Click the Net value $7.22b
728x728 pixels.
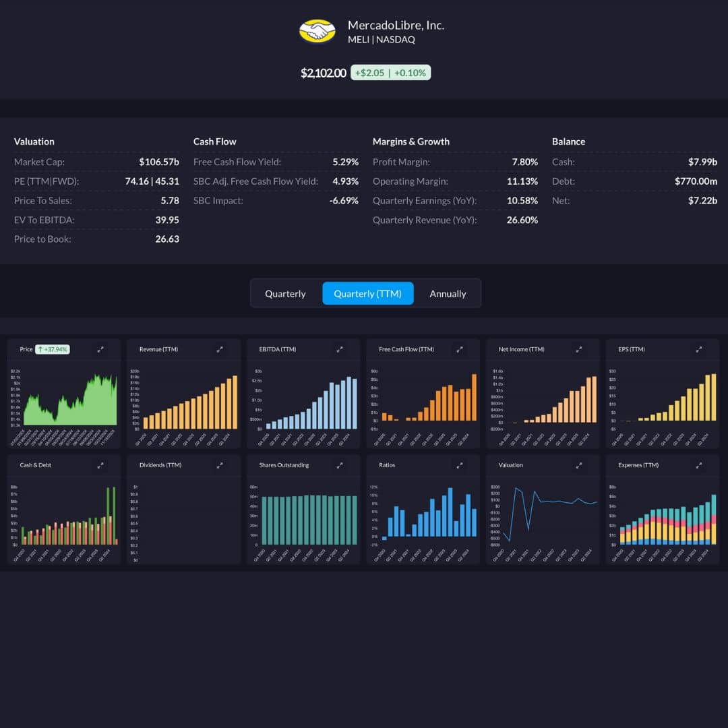pos(702,201)
